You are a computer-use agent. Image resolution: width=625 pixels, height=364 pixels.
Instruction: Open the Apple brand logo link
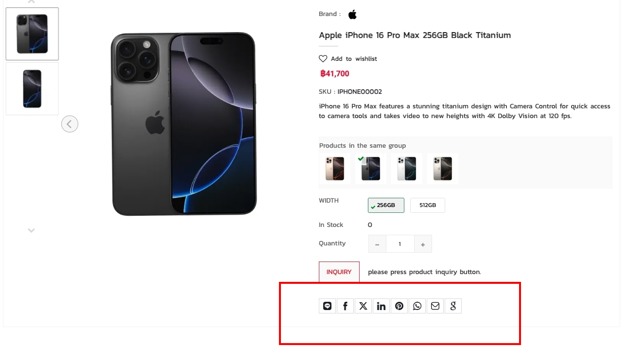(x=352, y=14)
